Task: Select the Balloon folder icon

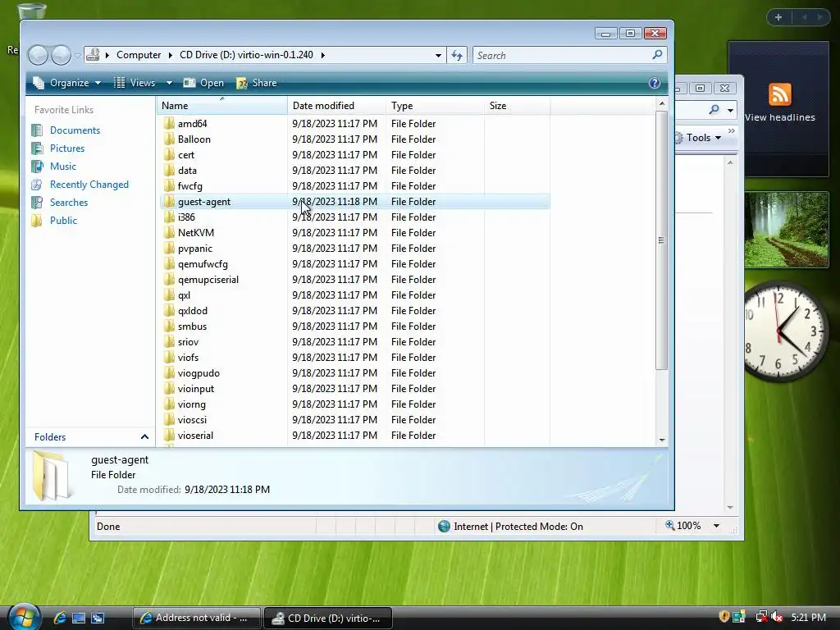Action: (169, 139)
